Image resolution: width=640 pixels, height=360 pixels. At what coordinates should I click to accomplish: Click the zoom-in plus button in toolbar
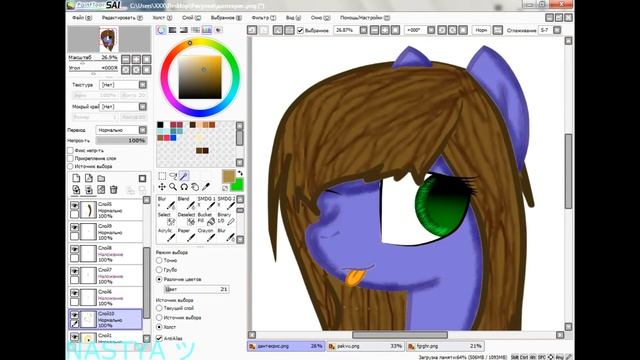pyautogui.click(x=385, y=30)
